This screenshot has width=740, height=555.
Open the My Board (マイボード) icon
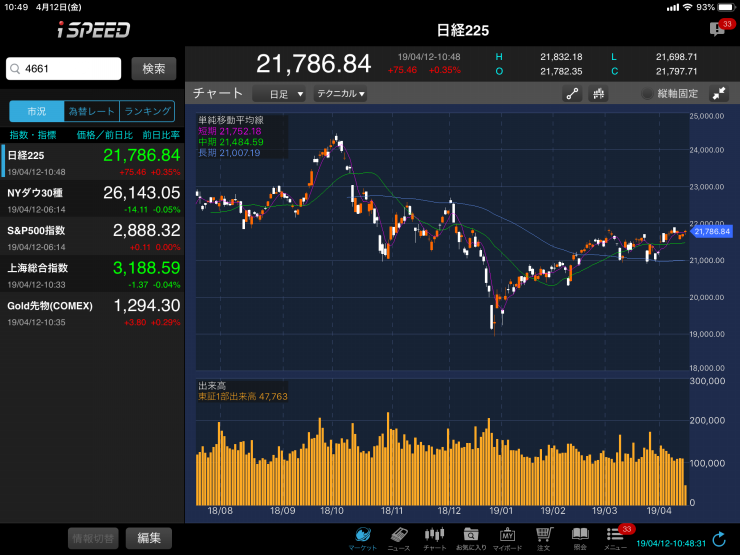(x=507, y=536)
